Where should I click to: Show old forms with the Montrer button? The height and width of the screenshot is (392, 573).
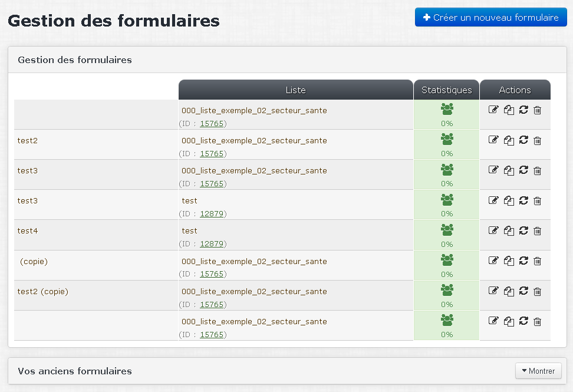coord(538,371)
